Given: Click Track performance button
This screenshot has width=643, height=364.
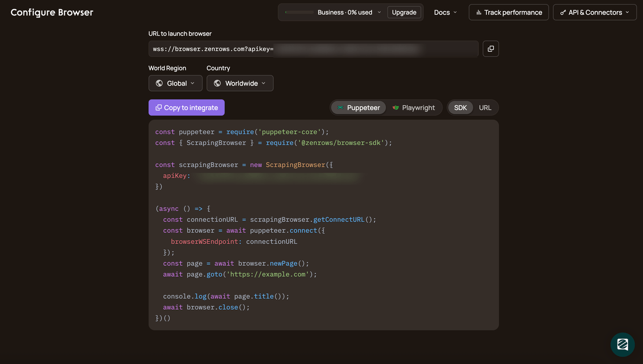Looking at the screenshot, I should click(x=509, y=13).
